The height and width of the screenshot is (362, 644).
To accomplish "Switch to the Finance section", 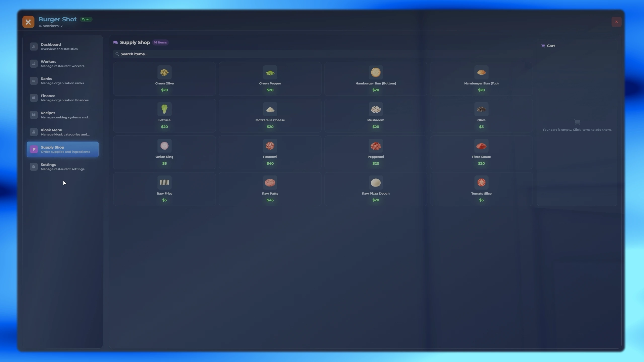I will tap(63, 98).
